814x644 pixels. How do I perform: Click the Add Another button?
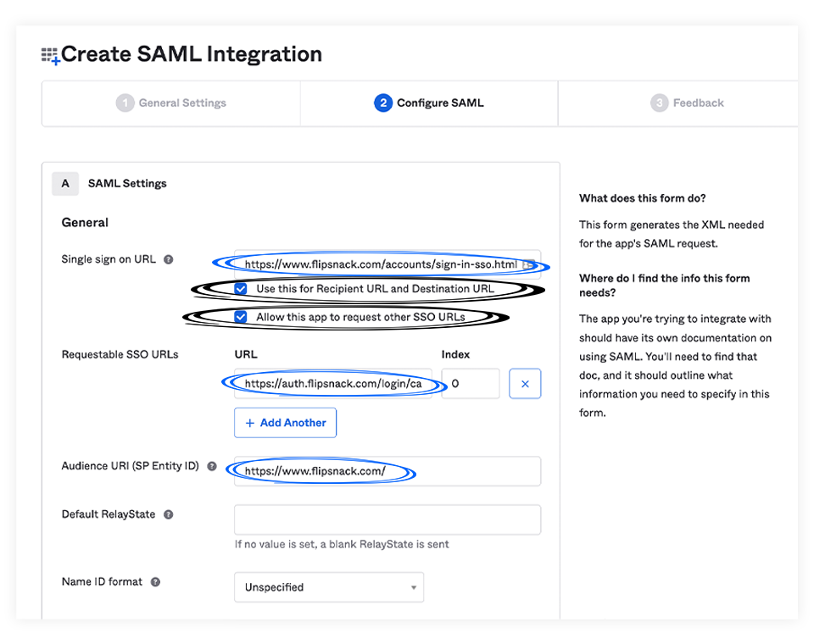285,423
